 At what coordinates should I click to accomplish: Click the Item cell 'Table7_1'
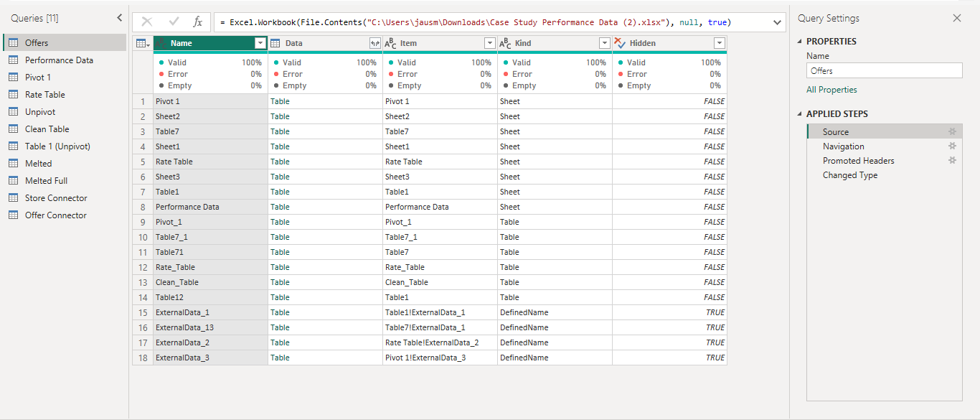[x=440, y=237]
